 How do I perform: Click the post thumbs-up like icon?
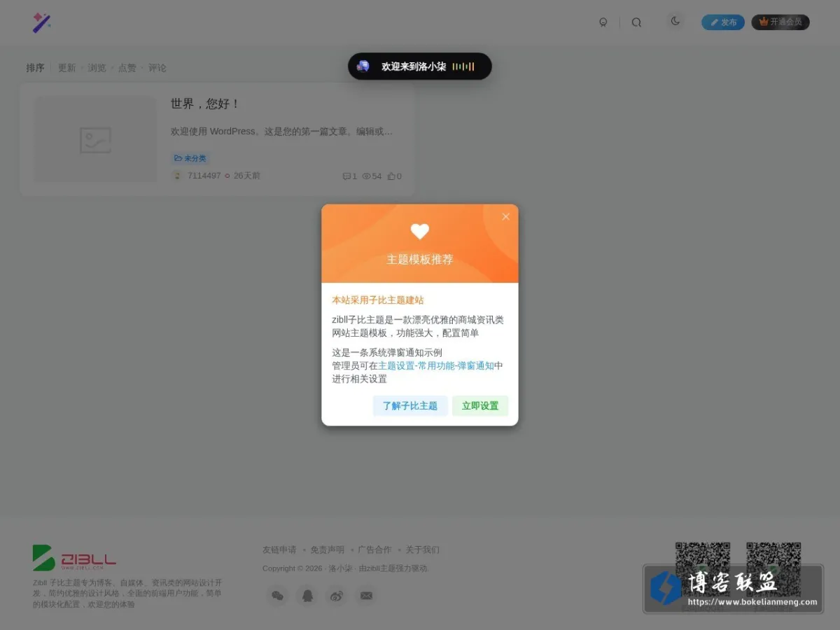click(x=391, y=176)
